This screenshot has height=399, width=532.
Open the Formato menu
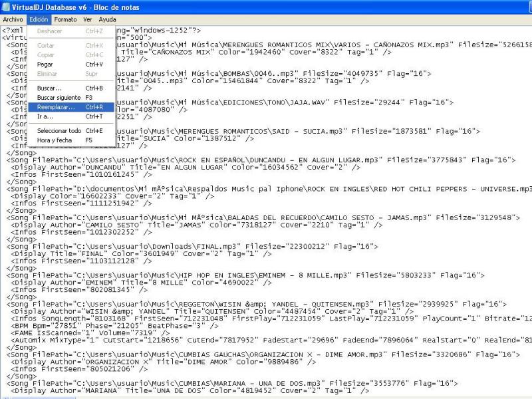pos(65,20)
